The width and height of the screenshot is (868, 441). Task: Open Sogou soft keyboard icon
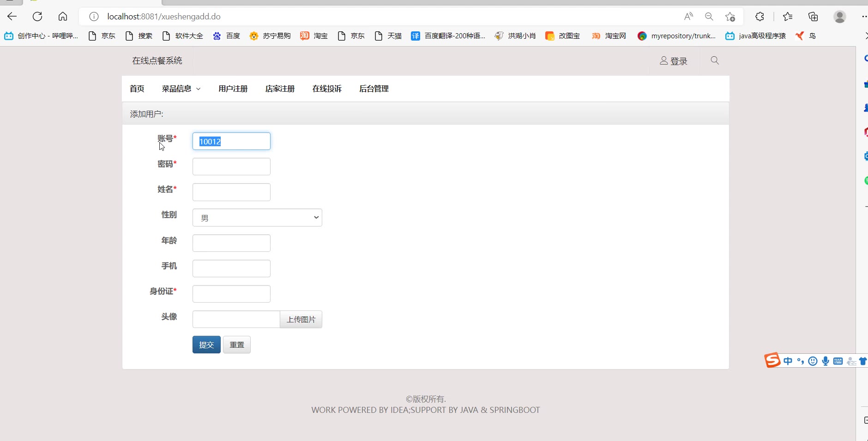pyautogui.click(x=838, y=361)
